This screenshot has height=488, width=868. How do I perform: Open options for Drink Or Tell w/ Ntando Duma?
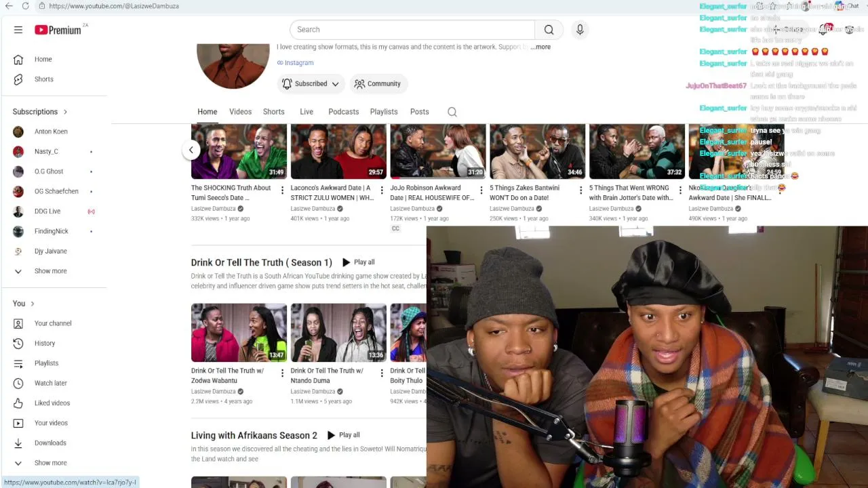(x=382, y=373)
